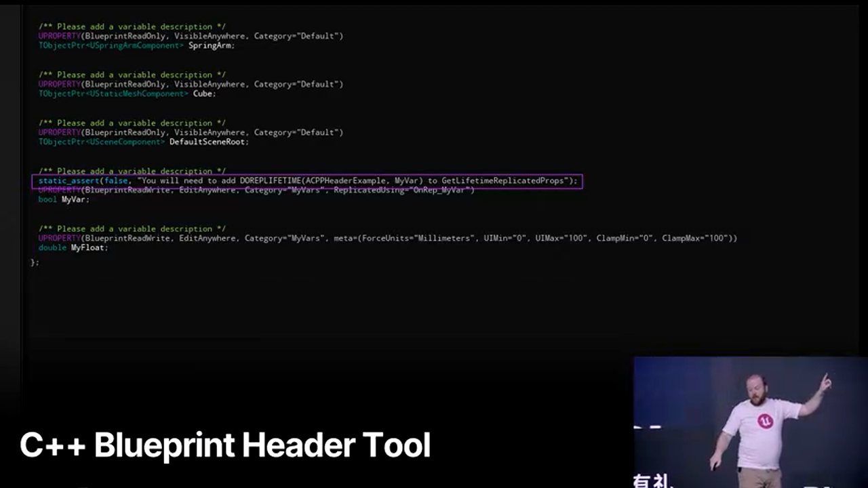This screenshot has height=488, width=868.
Task: Click the static_assert keyword in highlighted line
Action: coord(68,181)
